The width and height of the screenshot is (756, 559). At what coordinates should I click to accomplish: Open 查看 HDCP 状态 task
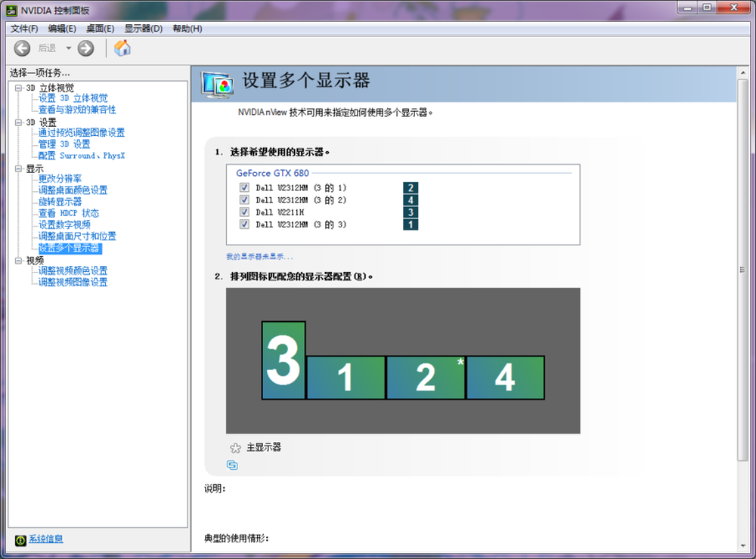69,214
